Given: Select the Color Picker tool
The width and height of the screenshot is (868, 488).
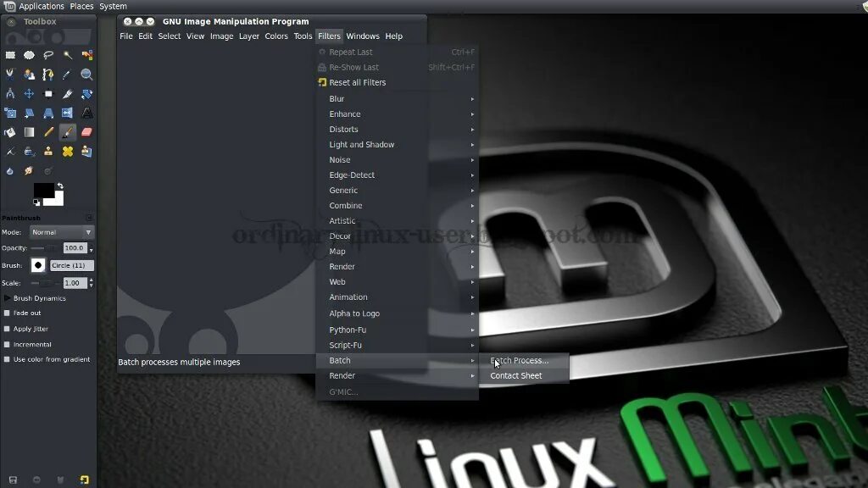Looking at the screenshot, I should tap(68, 75).
